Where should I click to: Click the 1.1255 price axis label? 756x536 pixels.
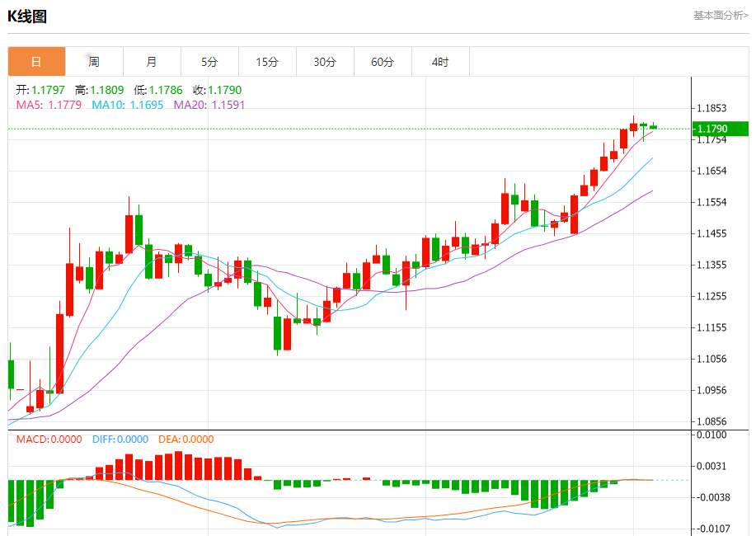711,296
